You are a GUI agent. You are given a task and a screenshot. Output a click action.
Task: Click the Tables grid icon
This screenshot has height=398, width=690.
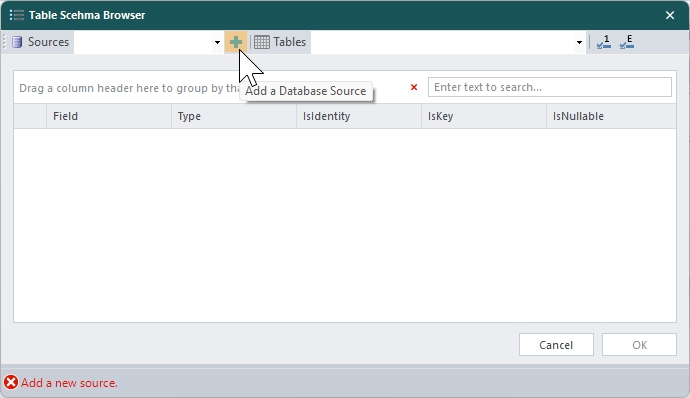(x=262, y=42)
